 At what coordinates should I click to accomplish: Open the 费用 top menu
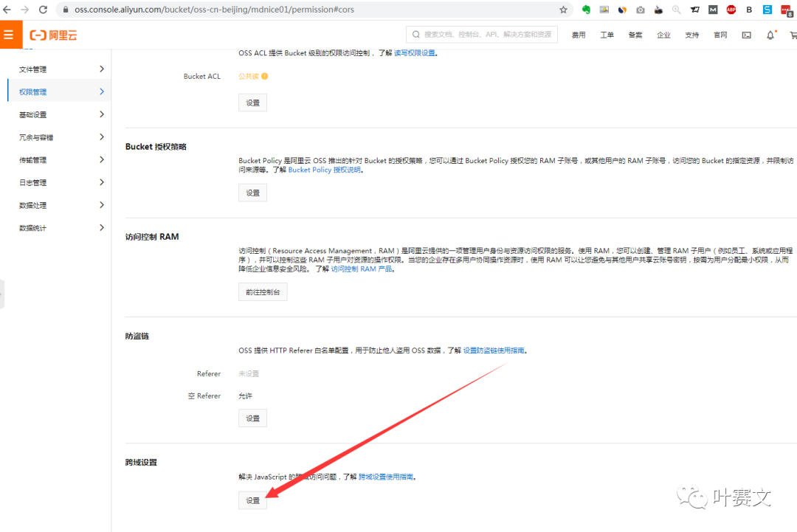pos(579,35)
